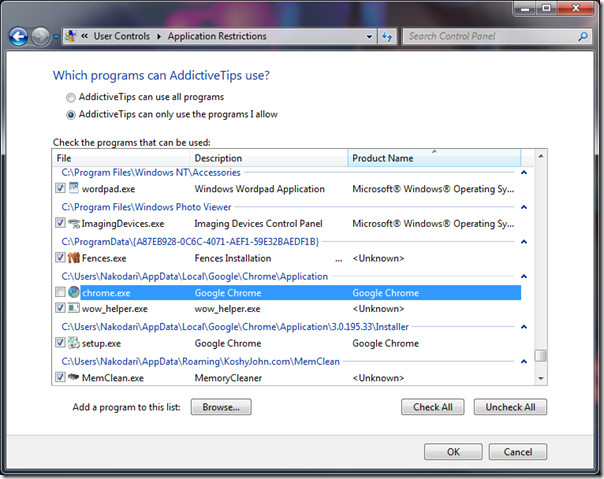The image size is (604, 479).
Task: Select the wordpad.exe file name
Action: (x=108, y=189)
